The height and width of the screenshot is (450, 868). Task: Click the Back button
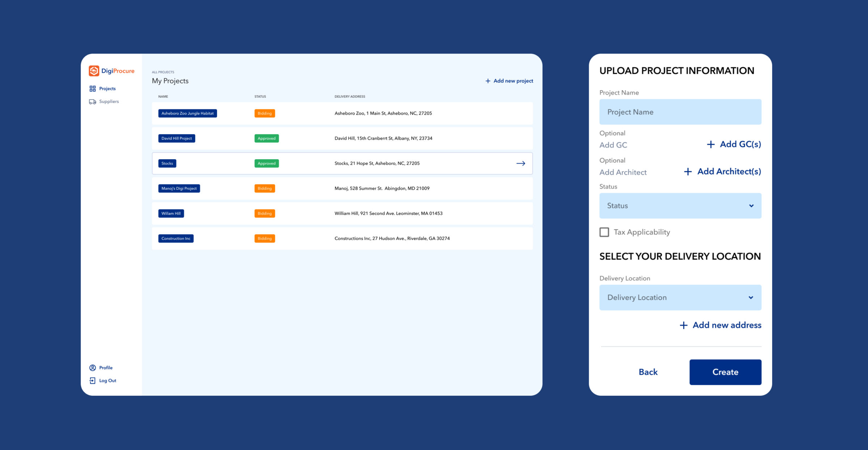[x=648, y=372]
